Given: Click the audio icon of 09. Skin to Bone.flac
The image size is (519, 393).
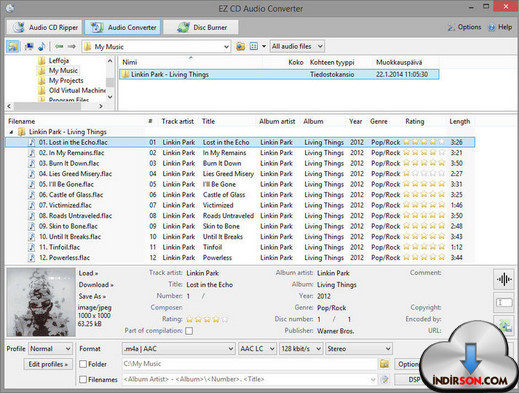Looking at the screenshot, I should [32, 226].
